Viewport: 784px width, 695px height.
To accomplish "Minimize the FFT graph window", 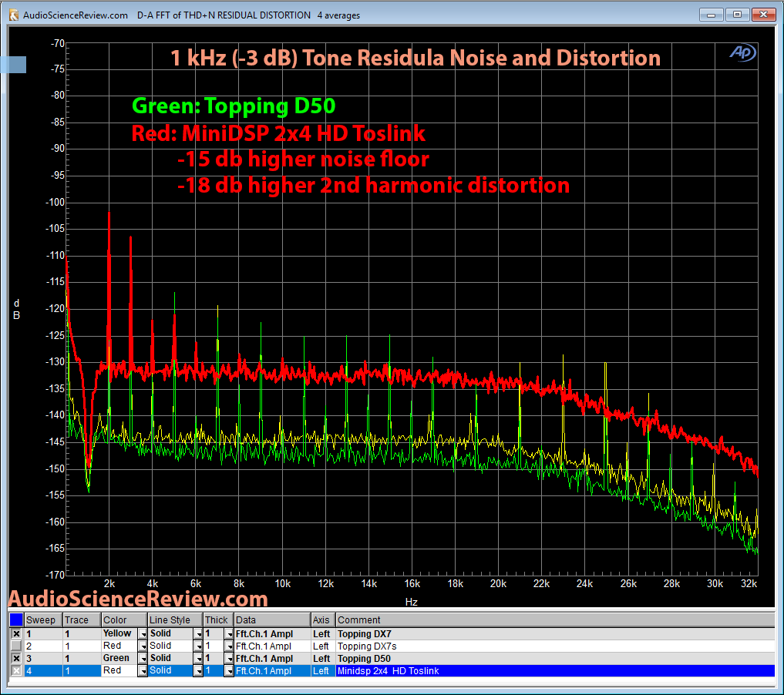I will (x=712, y=15).
